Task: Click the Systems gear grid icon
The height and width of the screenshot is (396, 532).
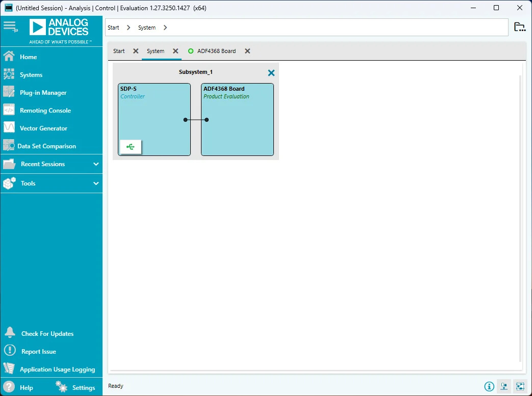Action: click(x=9, y=74)
